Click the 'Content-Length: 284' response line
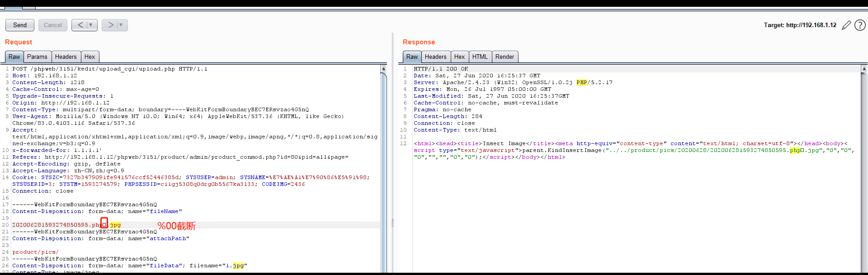This screenshot has height=275, width=868. [x=448, y=116]
